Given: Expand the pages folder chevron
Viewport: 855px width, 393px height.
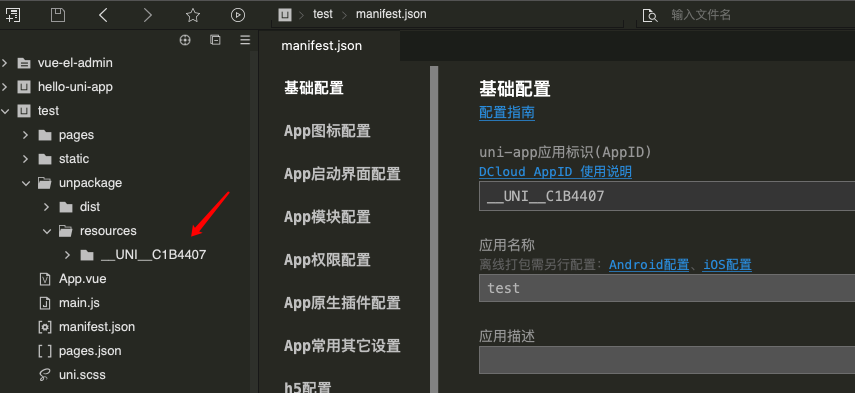Looking at the screenshot, I should (x=26, y=135).
